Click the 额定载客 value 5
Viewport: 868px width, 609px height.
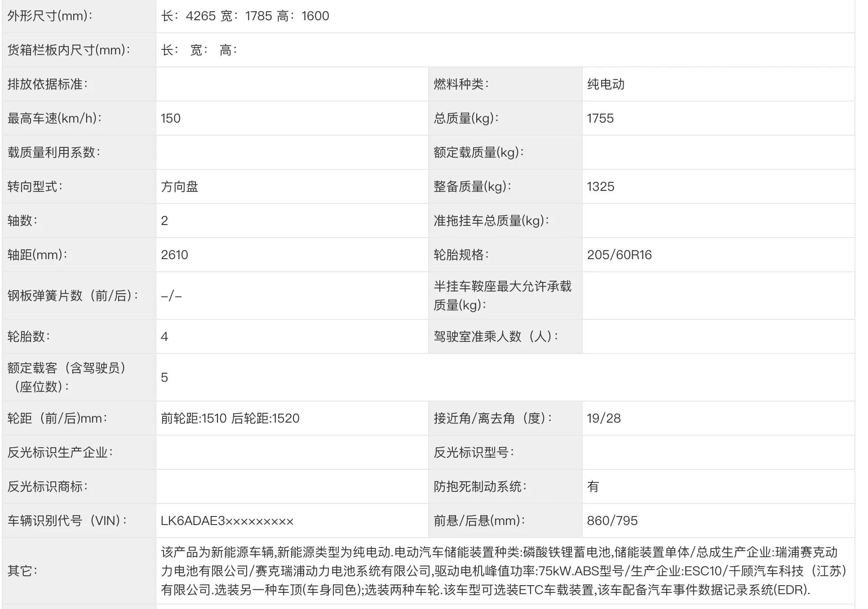(x=164, y=377)
